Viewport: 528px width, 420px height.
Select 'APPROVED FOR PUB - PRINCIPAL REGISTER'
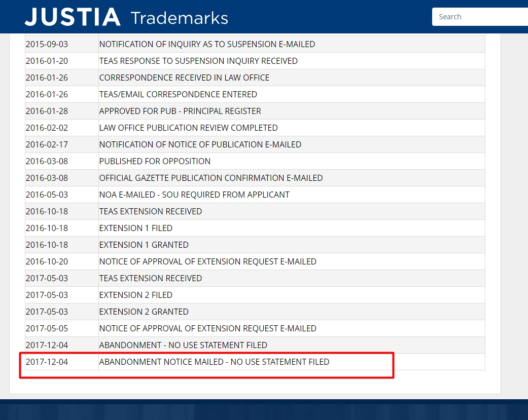coord(180,111)
